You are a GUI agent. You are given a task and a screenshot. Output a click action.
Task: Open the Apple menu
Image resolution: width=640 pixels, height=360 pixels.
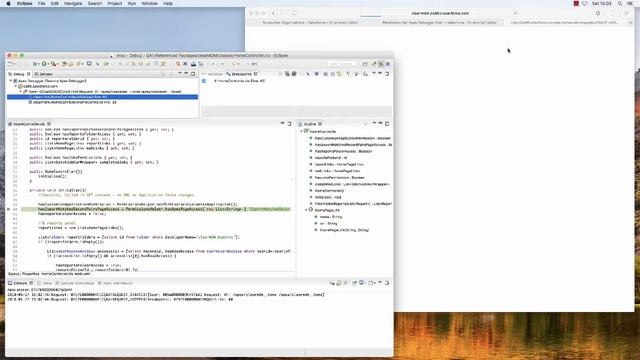[9, 3]
